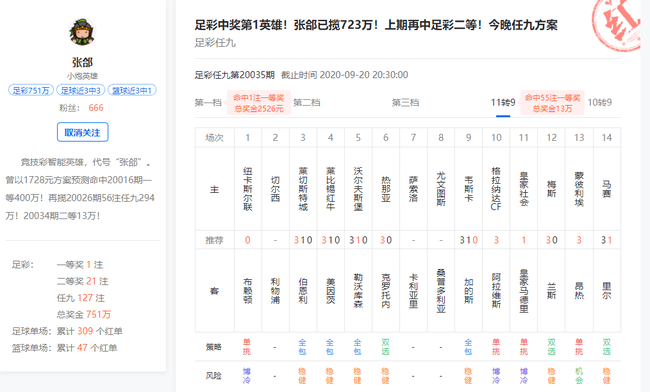Click home team 梅斯 cell
650x392 pixels.
pos(551,189)
